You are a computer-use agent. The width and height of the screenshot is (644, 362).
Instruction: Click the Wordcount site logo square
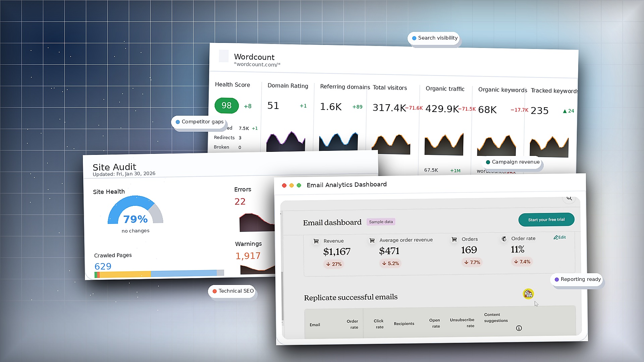coord(224,56)
